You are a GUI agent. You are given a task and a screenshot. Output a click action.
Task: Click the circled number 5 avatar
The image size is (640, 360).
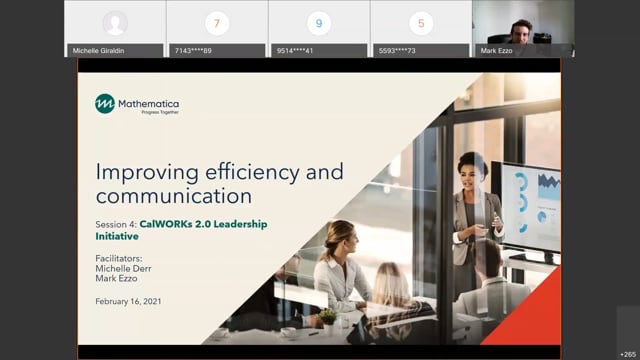421,23
